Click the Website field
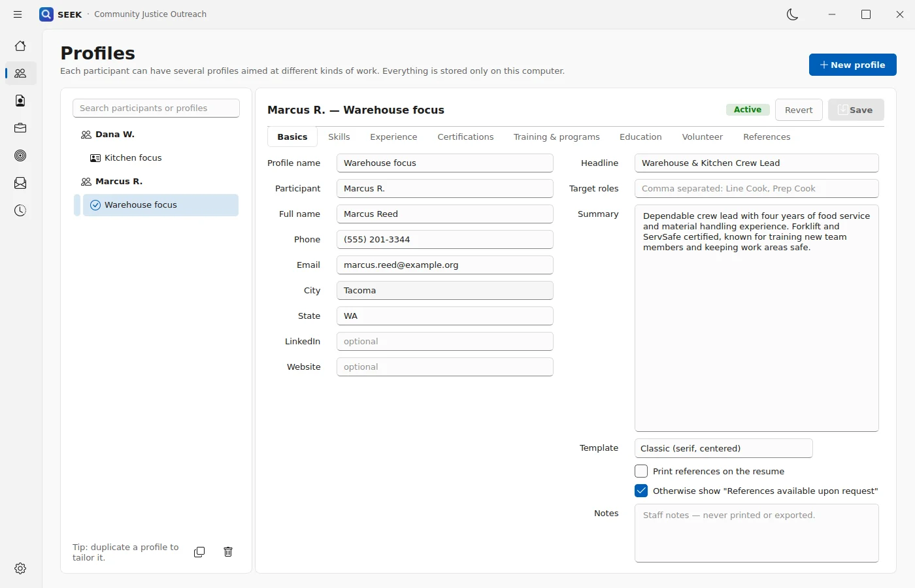This screenshot has height=588, width=915. pyautogui.click(x=445, y=367)
